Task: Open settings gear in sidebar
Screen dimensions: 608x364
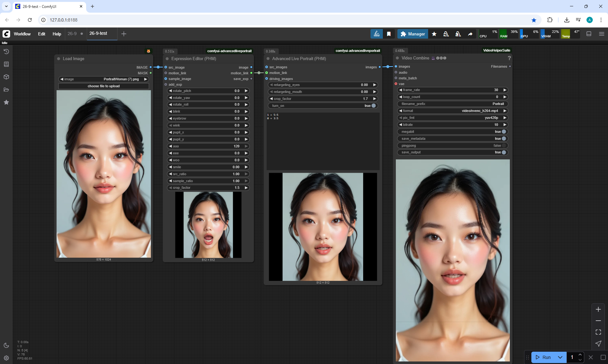Action: pyautogui.click(x=6, y=358)
